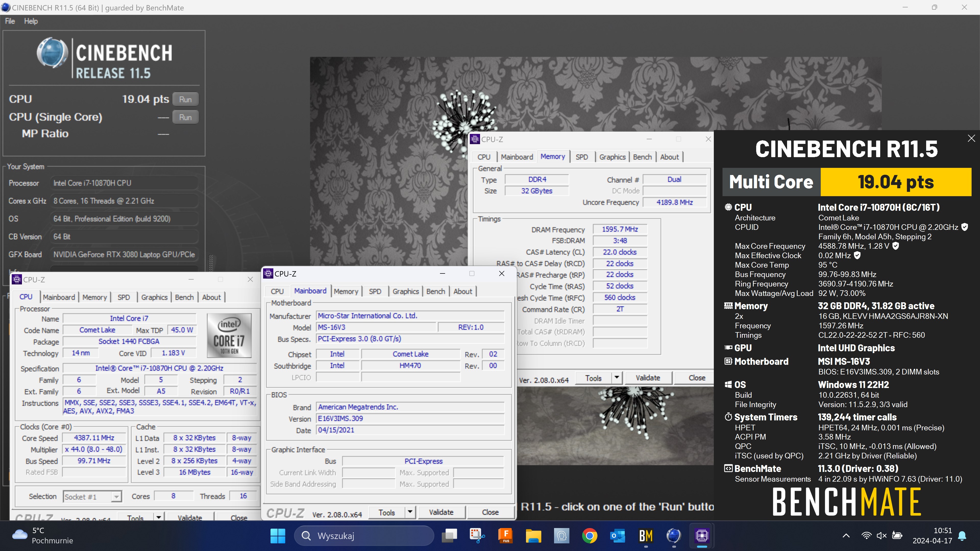Image resolution: width=980 pixels, height=551 pixels.
Task: Click shield icon next to Max Effective Clock
Action: tap(857, 256)
